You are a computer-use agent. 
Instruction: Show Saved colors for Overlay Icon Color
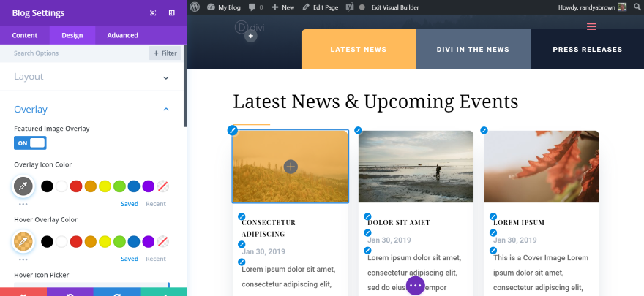130,204
